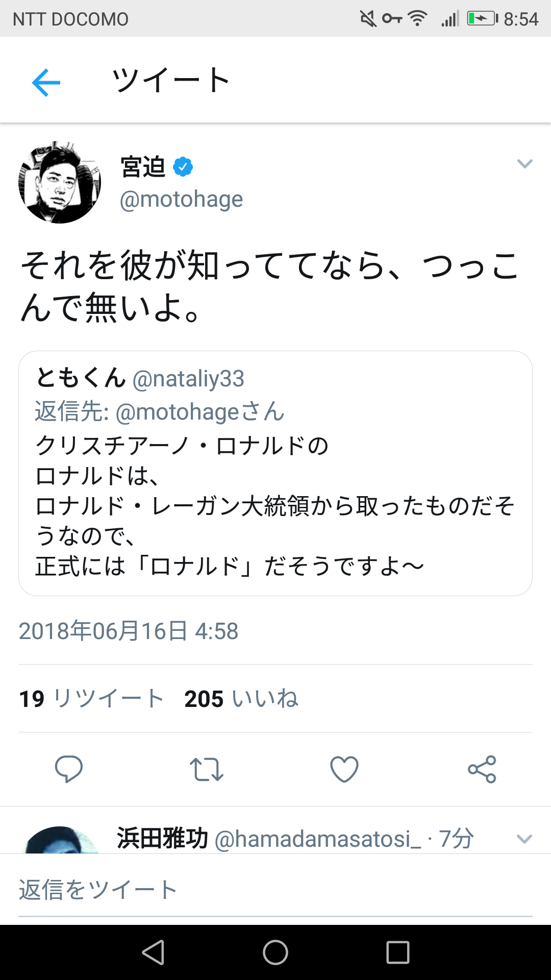Image resolution: width=551 pixels, height=980 pixels.
Task: View the 205 いいね list
Action: tap(241, 698)
